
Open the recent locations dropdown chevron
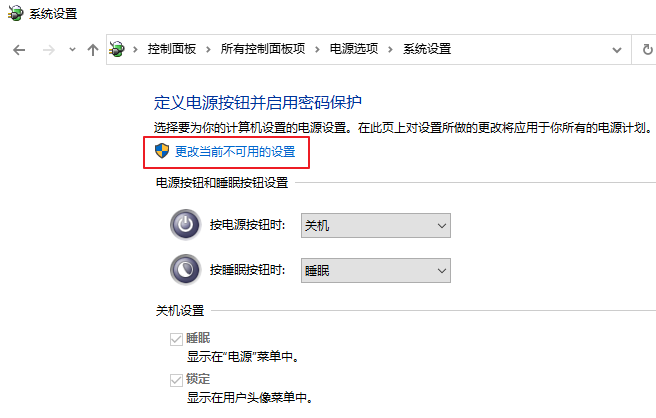71,49
